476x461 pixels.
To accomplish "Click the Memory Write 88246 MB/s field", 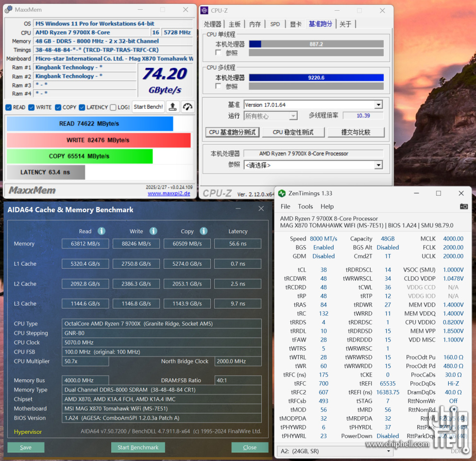I will pyautogui.click(x=136, y=243).
